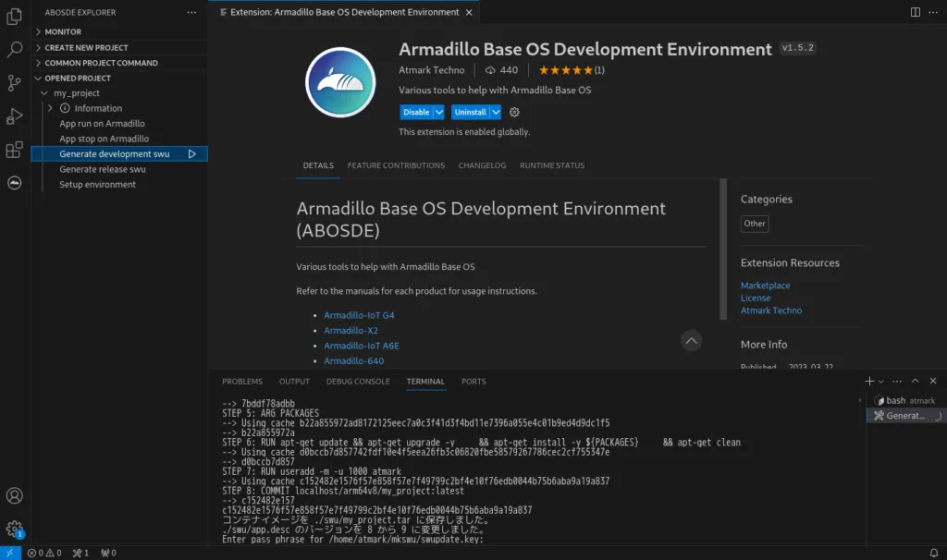Switch to the CHANGELOG tab
Viewport: 947px width, 560px height.
(482, 165)
